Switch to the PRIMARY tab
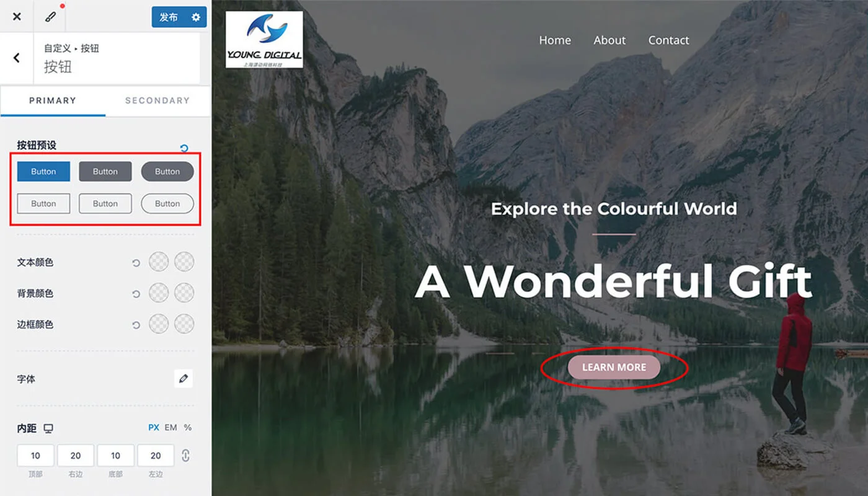The width and height of the screenshot is (868, 496). click(x=53, y=100)
